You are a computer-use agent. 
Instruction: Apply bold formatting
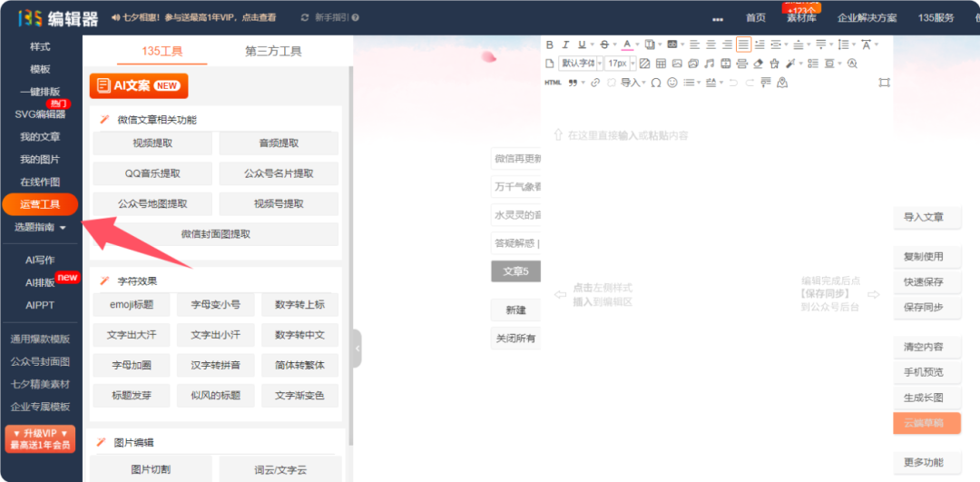click(x=550, y=44)
